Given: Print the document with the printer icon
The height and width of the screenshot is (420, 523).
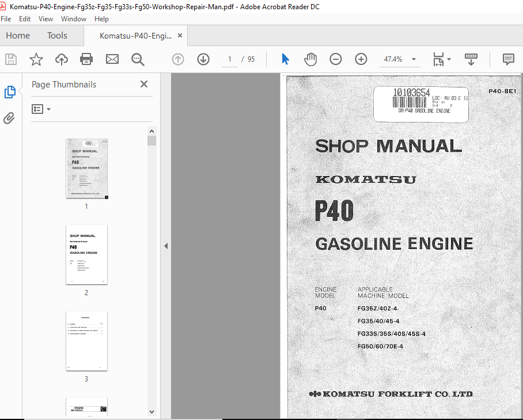Looking at the screenshot, I should pos(86,59).
